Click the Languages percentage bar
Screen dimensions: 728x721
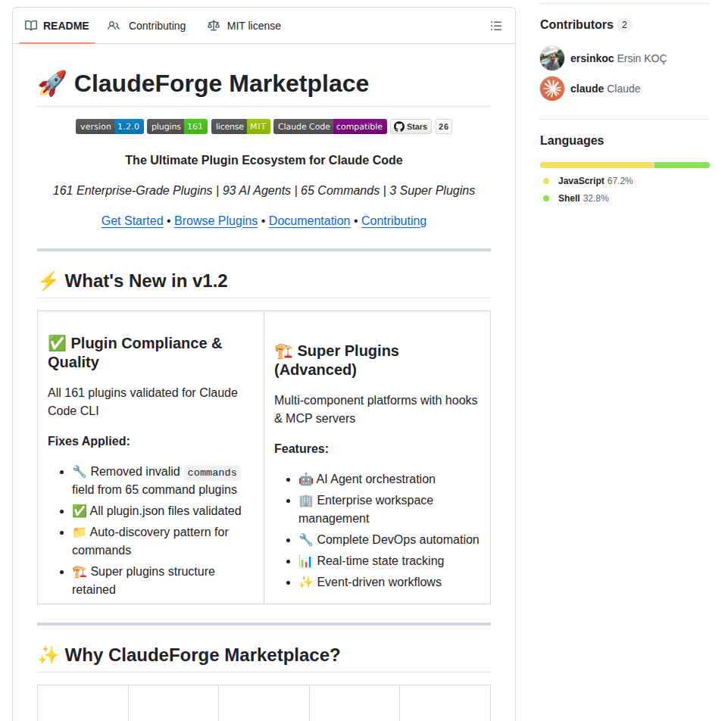coord(624,164)
